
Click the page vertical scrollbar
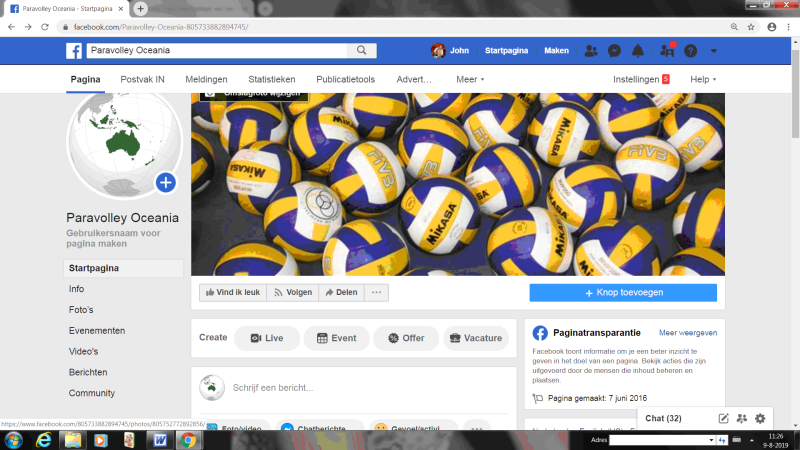click(x=795, y=94)
